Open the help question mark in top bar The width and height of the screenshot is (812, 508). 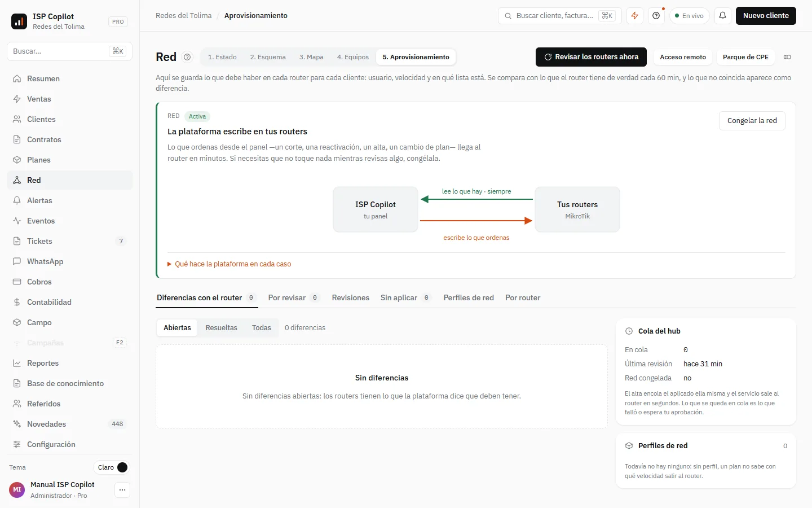(656, 16)
